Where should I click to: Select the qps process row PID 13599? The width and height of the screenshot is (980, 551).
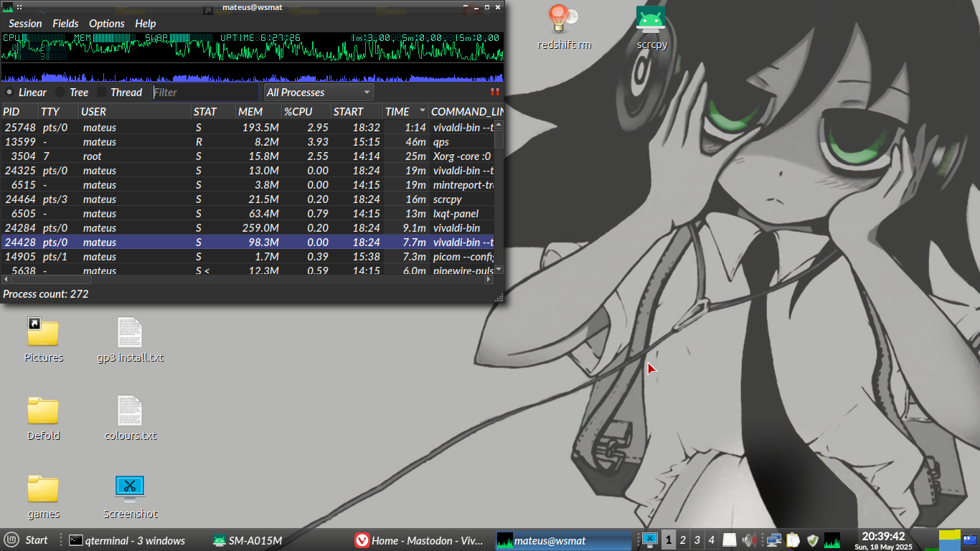coord(248,141)
